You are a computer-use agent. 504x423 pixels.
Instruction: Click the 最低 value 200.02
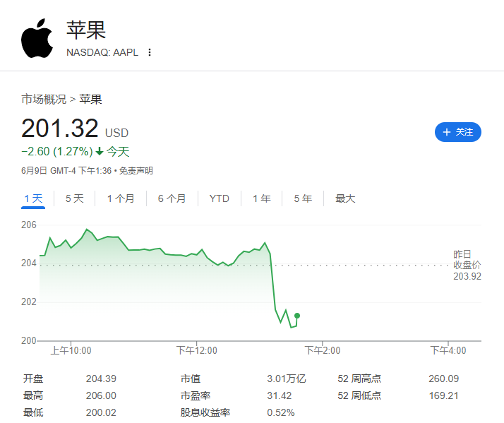(101, 412)
